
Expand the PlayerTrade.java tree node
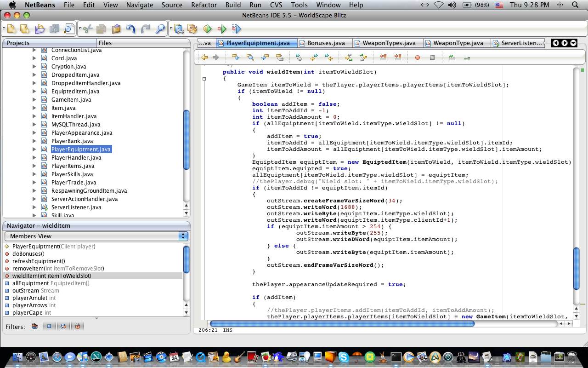click(34, 183)
